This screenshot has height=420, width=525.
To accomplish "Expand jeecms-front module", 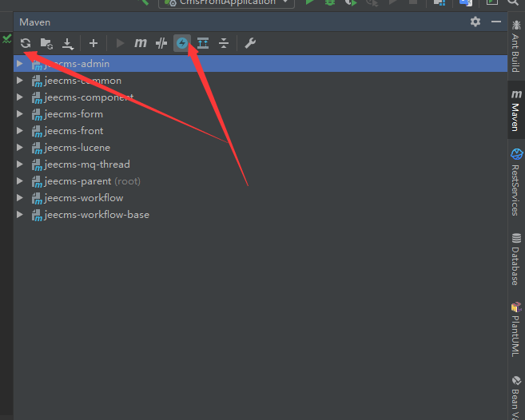I will coord(20,130).
